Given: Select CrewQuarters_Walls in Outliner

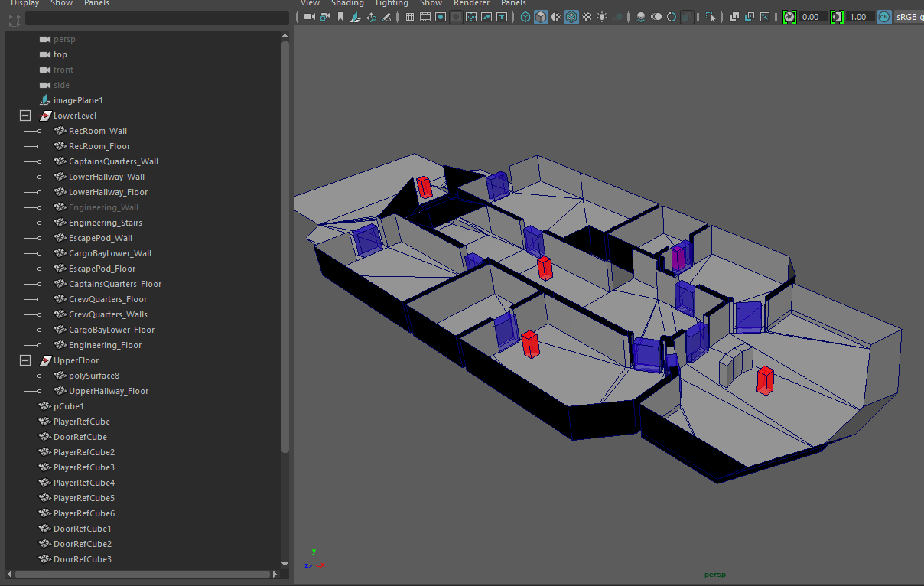Looking at the screenshot, I should 108,314.
